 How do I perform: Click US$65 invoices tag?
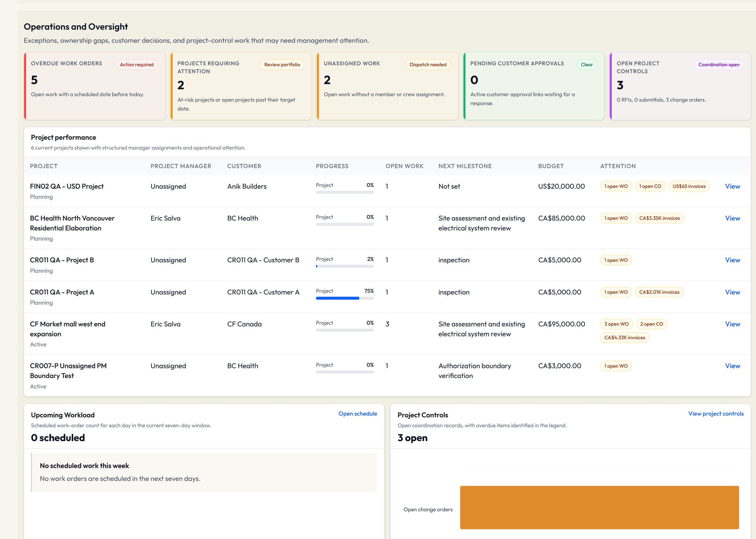[689, 186]
